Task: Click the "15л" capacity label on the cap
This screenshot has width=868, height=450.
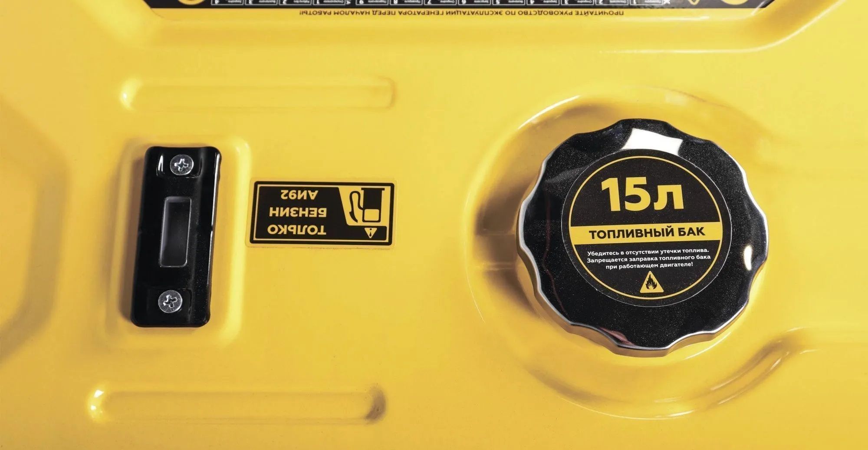Action: 643,193
